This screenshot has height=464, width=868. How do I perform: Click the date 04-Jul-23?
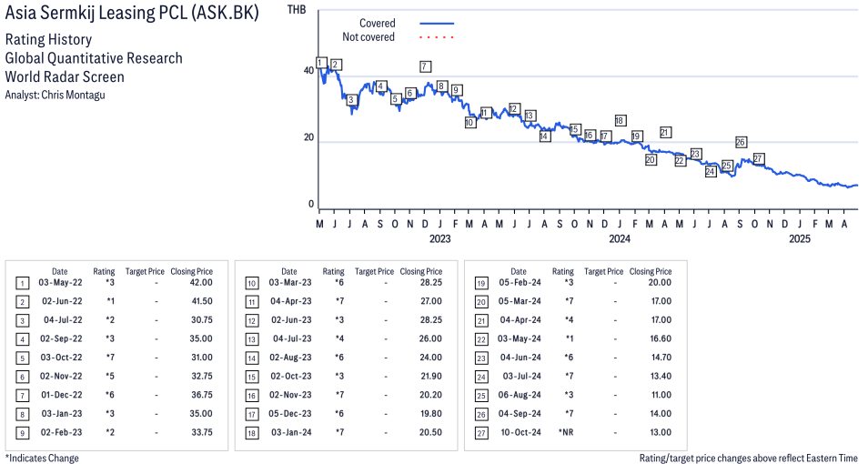pos(292,338)
